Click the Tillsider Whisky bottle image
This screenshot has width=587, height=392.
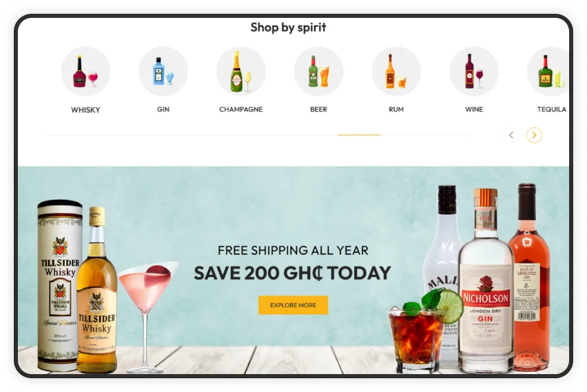tap(96, 290)
